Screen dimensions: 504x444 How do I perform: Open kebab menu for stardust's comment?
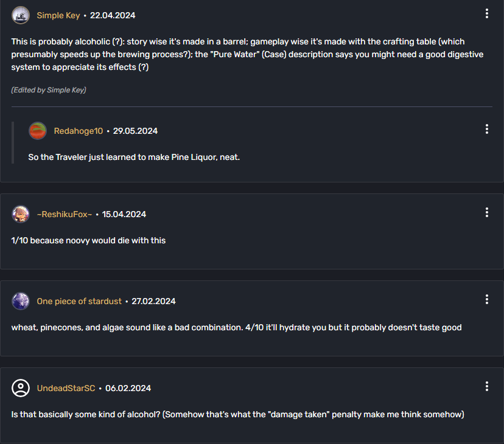point(486,299)
